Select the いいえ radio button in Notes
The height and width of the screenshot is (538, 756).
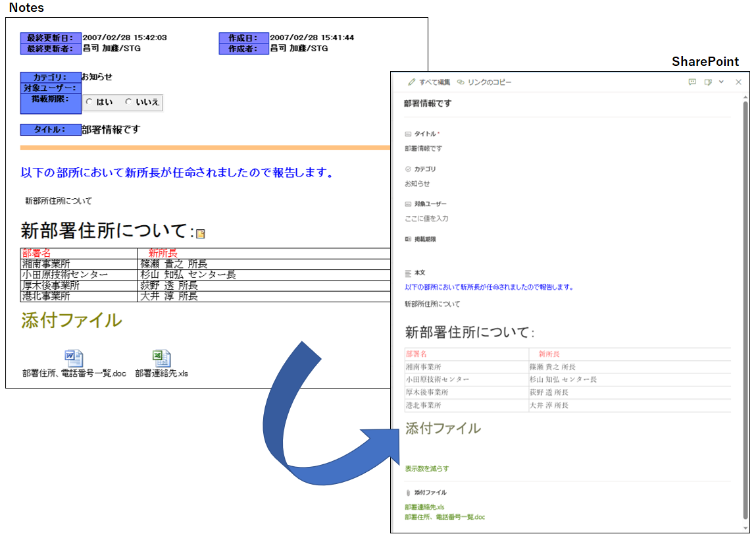pyautogui.click(x=128, y=102)
